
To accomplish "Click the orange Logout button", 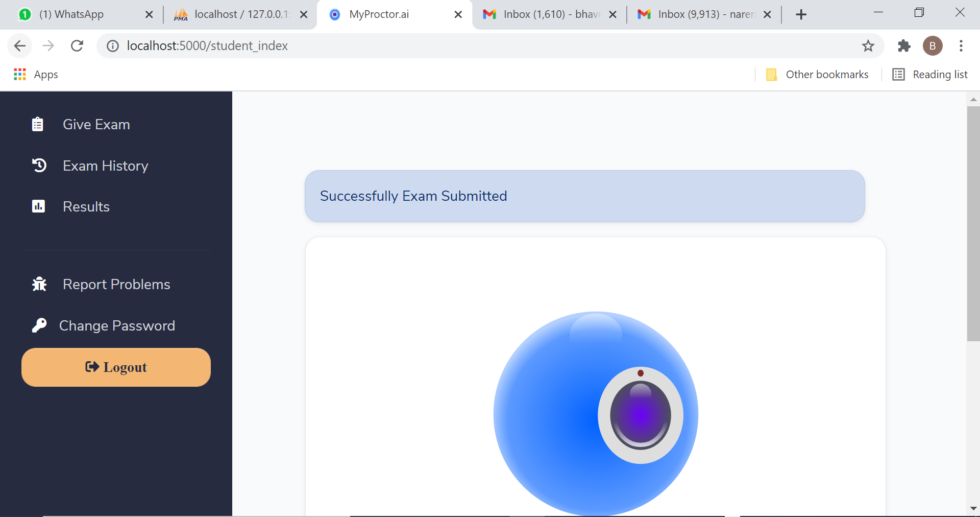I will 116,367.
